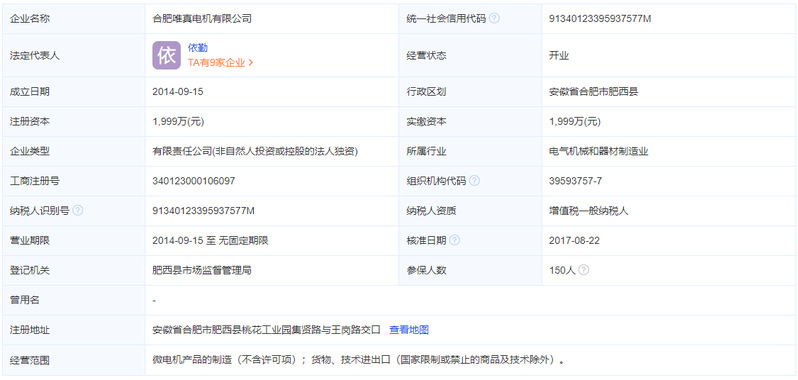
Task: Click the 经营状态 label
Action: coord(426,55)
